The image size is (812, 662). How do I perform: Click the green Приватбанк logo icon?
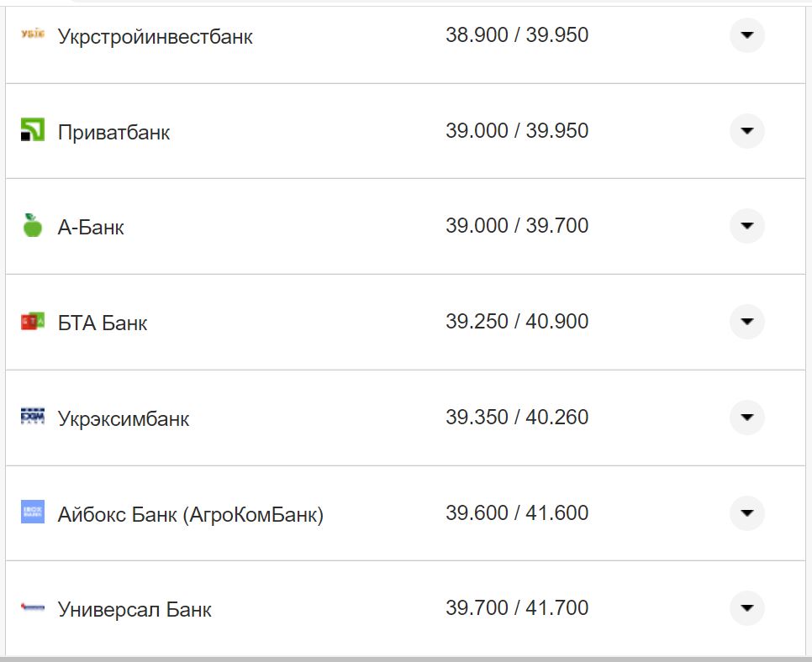click(x=32, y=130)
